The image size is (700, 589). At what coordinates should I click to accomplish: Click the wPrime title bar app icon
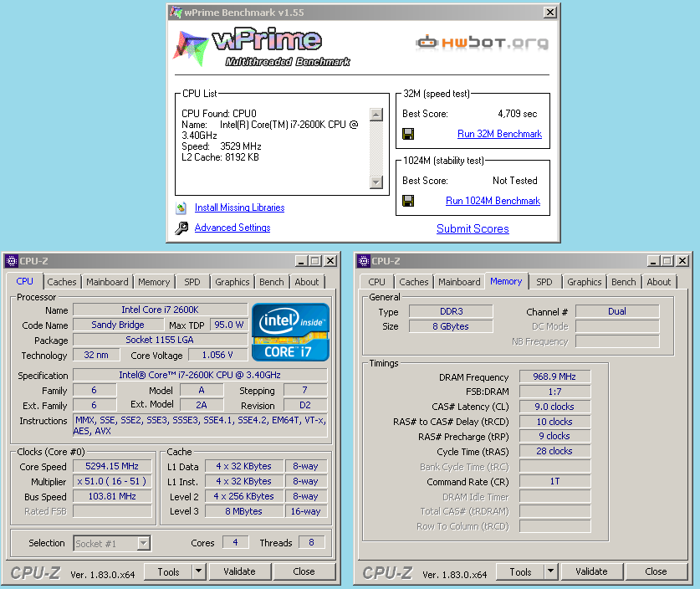pos(176,12)
